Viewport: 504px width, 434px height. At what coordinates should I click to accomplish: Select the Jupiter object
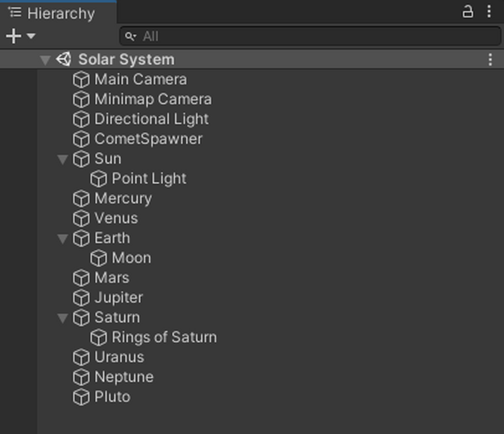(x=118, y=298)
